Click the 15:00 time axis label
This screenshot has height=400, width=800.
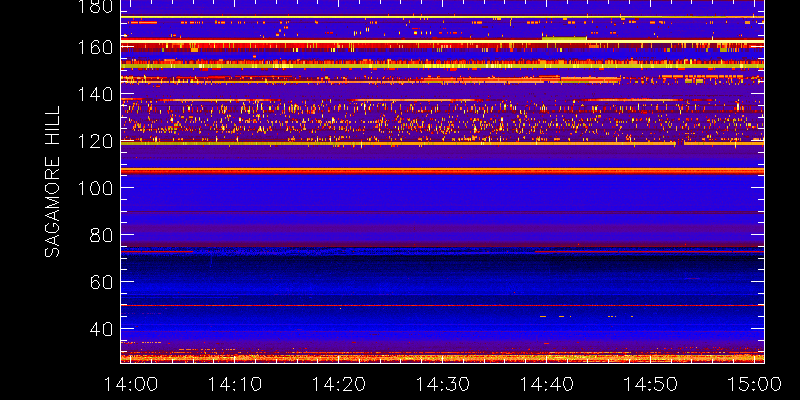click(x=755, y=384)
